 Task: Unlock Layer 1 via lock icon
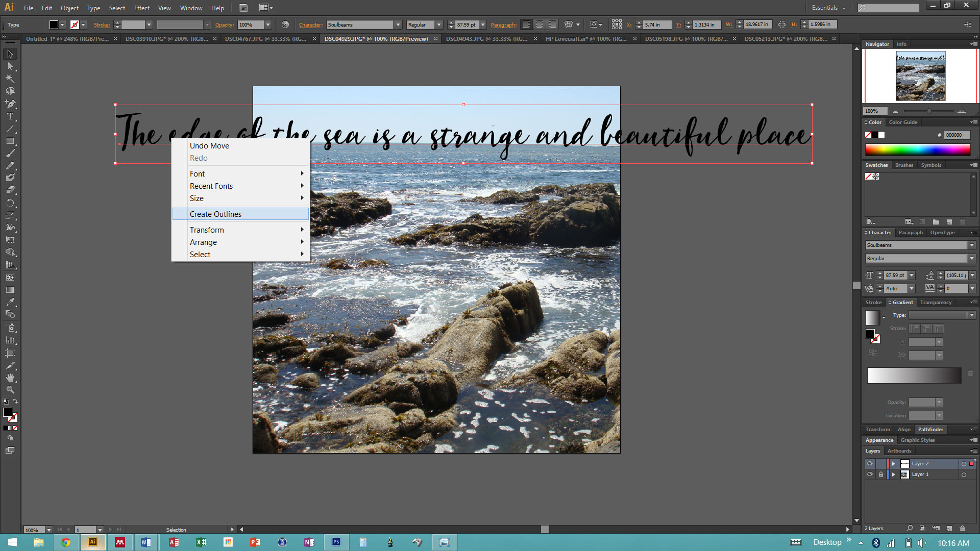pyautogui.click(x=880, y=474)
